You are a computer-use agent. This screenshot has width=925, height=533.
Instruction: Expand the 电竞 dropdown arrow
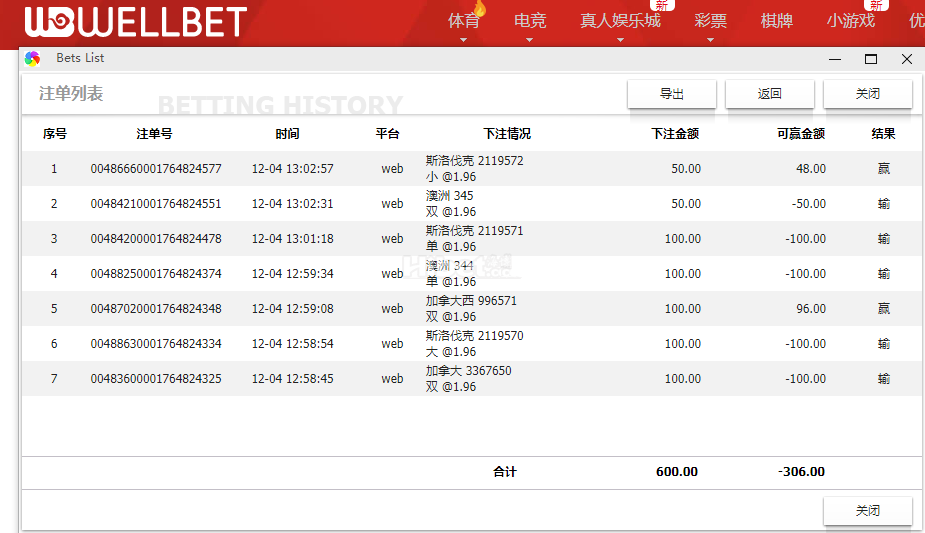click(529, 41)
